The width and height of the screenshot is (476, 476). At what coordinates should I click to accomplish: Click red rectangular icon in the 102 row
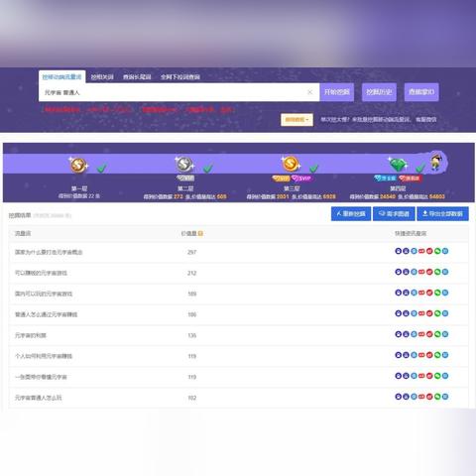[421, 397]
